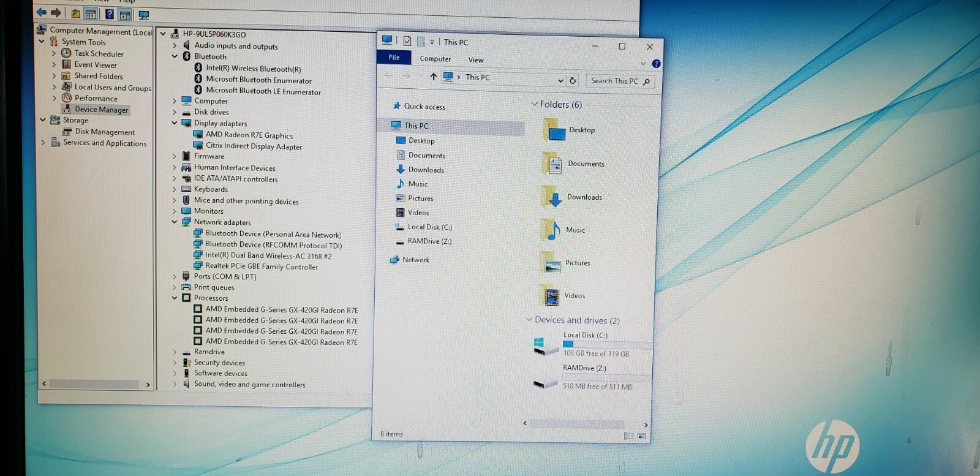980x476 pixels.
Task: Select Services and Applications node
Action: coord(105,143)
